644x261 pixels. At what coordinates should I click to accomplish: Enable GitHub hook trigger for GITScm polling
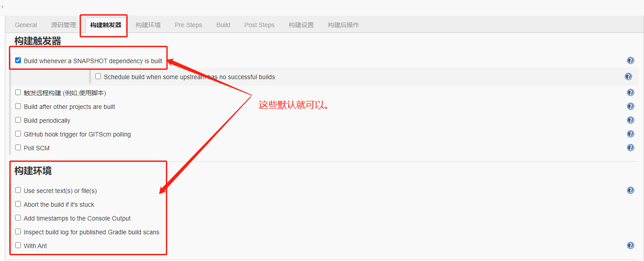pyautogui.click(x=18, y=134)
